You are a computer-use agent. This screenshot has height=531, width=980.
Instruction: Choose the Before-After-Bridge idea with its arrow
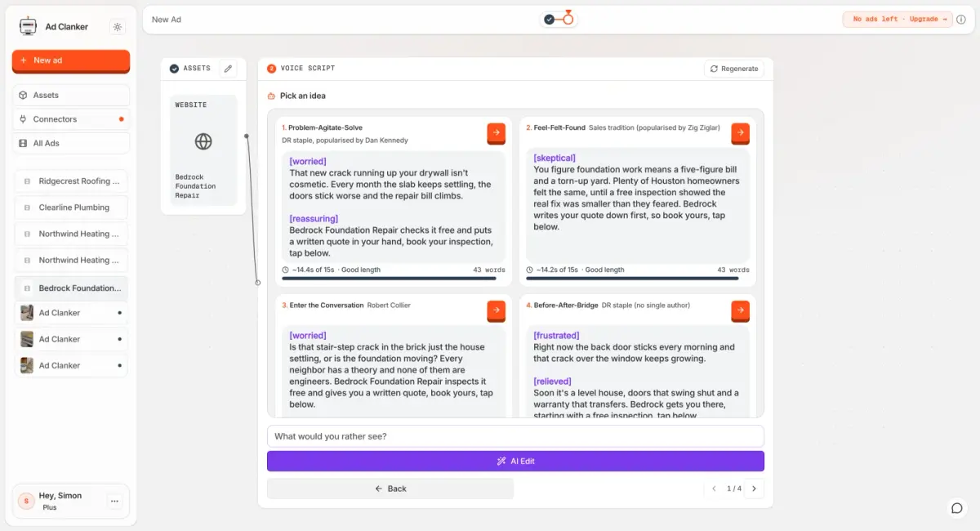(x=740, y=310)
